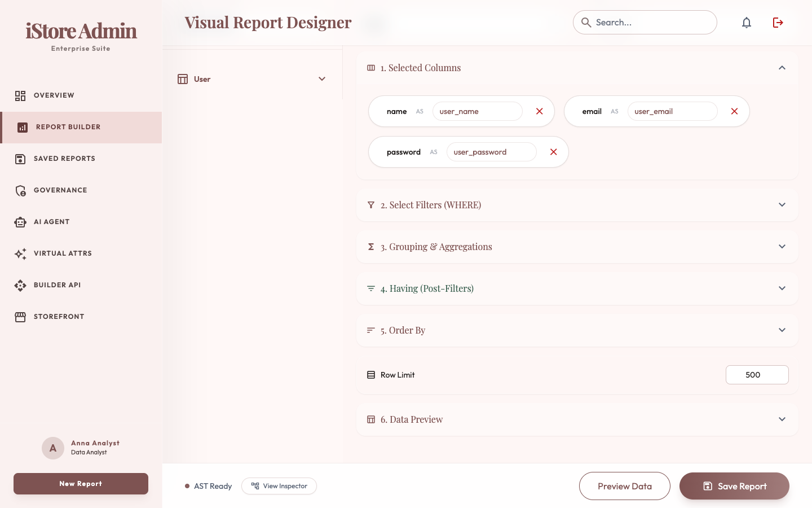Open the Overview section icon
This screenshot has width=812, height=508.
click(x=20, y=96)
